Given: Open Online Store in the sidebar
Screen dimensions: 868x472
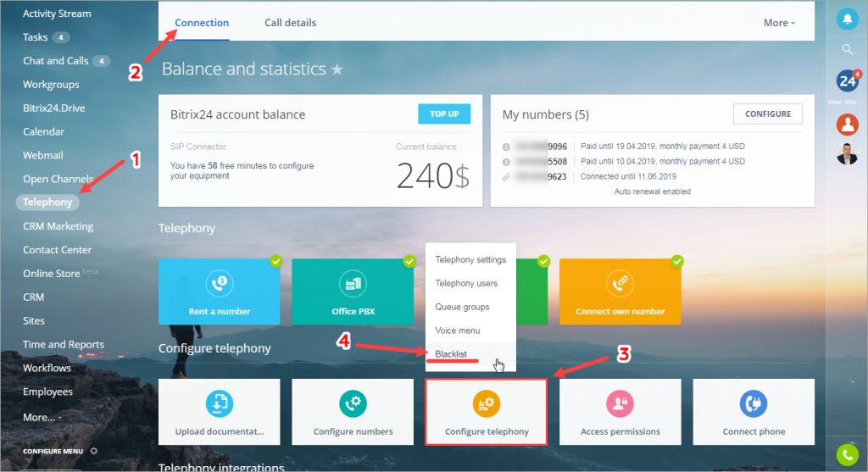Looking at the screenshot, I should tap(51, 274).
